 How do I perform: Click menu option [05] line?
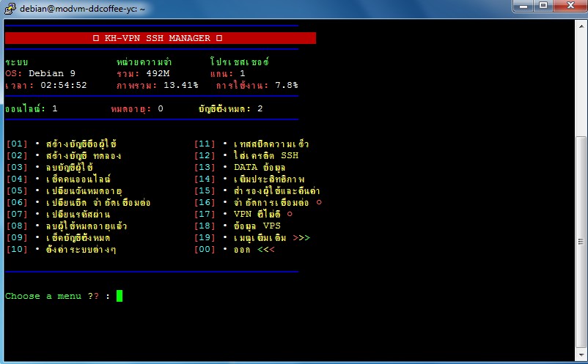[65, 190]
